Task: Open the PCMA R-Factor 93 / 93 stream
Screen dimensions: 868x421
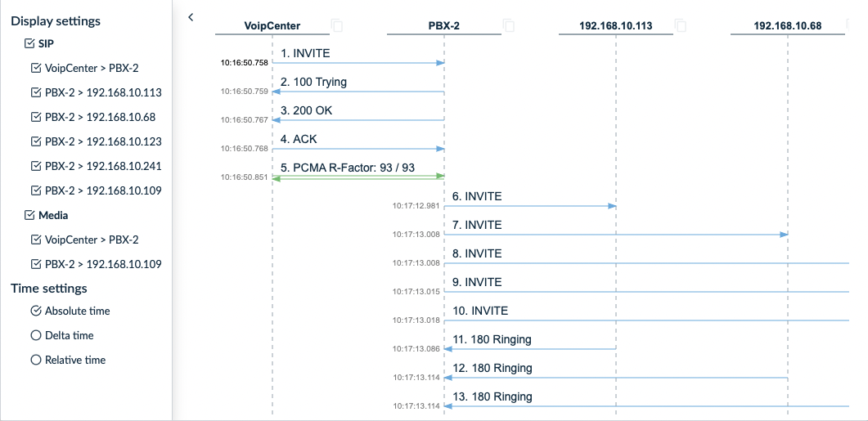Action: point(347,168)
